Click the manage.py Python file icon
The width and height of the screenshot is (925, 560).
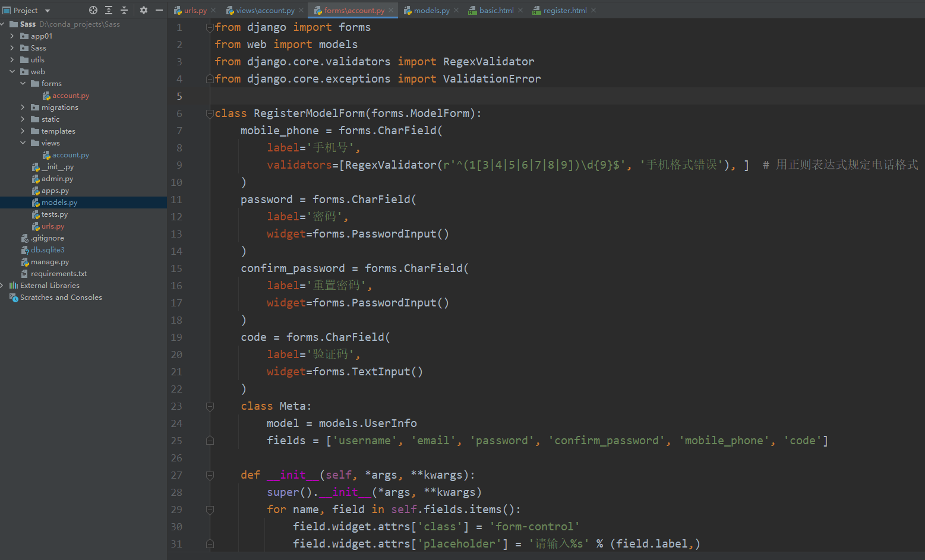[25, 262]
